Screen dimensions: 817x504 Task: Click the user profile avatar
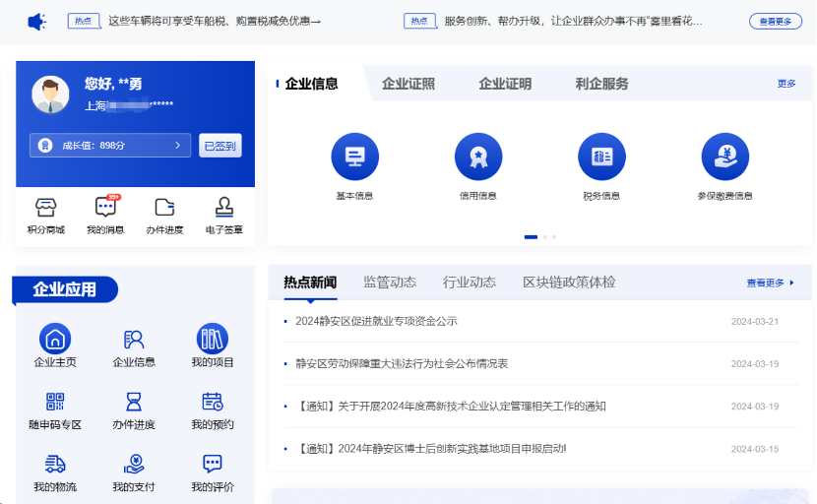click(50, 94)
